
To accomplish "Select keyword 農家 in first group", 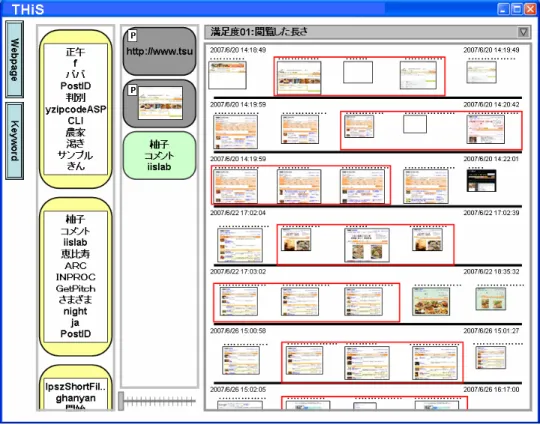I will point(75,132).
